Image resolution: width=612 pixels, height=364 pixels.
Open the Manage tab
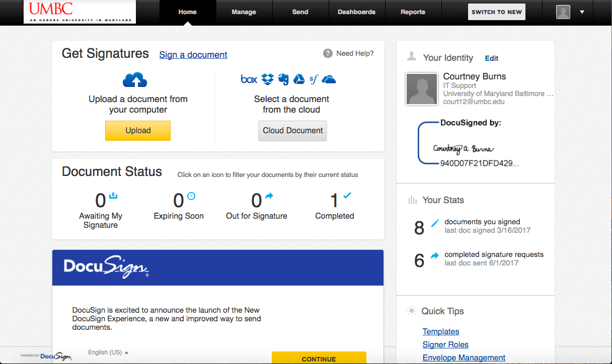pyautogui.click(x=244, y=12)
